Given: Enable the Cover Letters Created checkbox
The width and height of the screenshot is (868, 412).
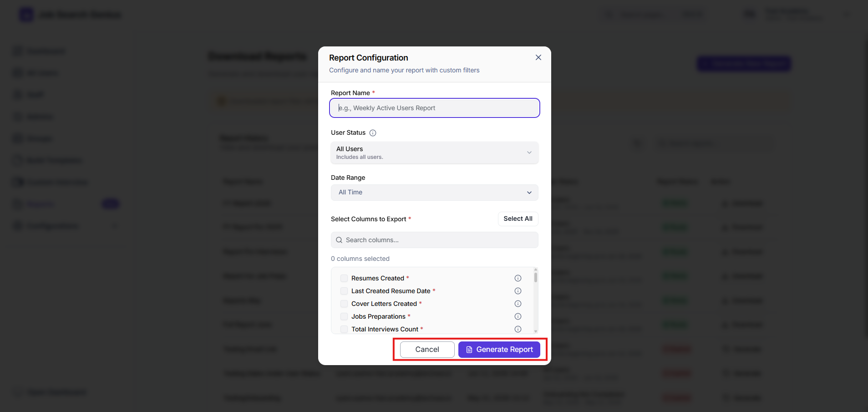Looking at the screenshot, I should [x=344, y=304].
